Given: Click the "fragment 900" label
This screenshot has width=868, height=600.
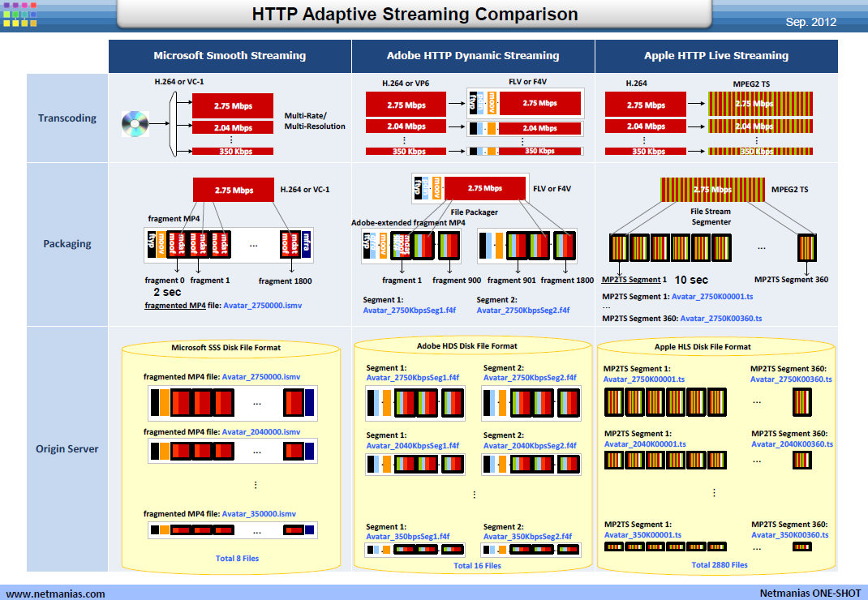Looking at the screenshot, I should tap(457, 280).
